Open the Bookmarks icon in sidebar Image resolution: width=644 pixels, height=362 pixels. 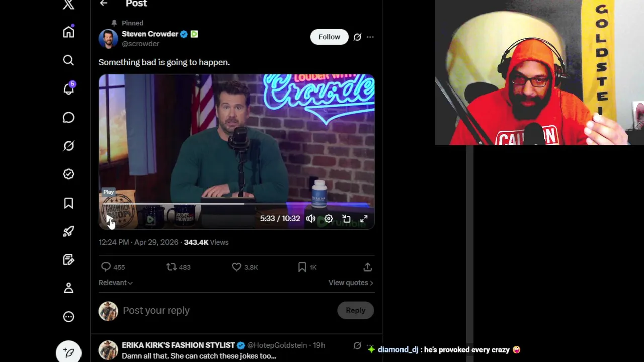tap(69, 203)
